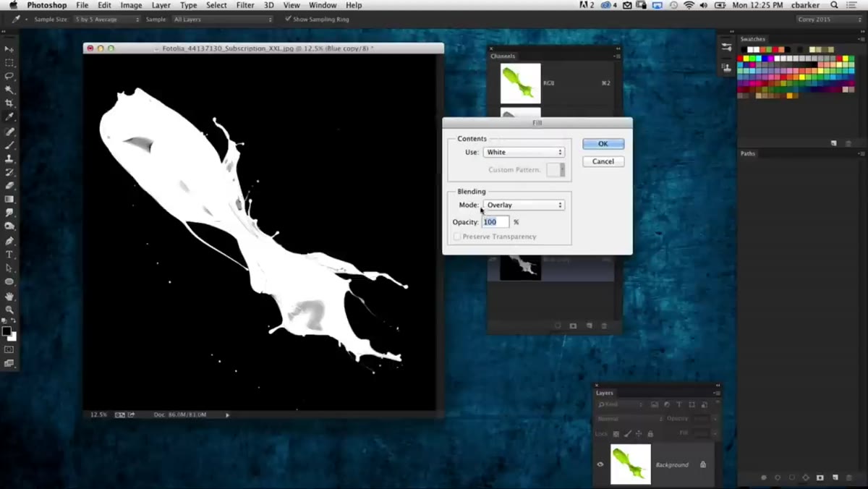Select the Clone Stamp tool
The image size is (868, 489).
point(9,158)
